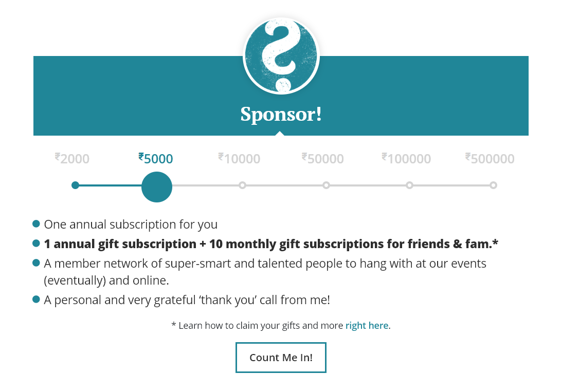The width and height of the screenshot is (561, 392).
Task: Click bullet beside 'thank you' call benefit
Action: coord(36,299)
